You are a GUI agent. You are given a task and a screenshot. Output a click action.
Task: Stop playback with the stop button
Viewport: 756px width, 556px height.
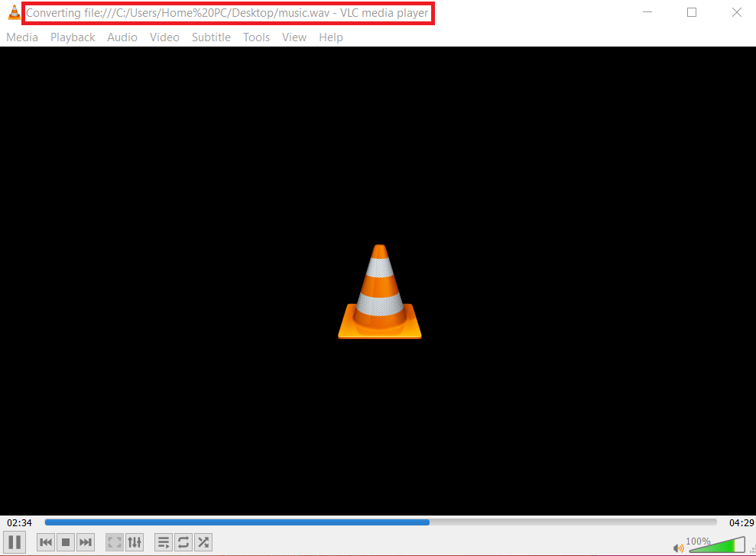click(x=66, y=542)
